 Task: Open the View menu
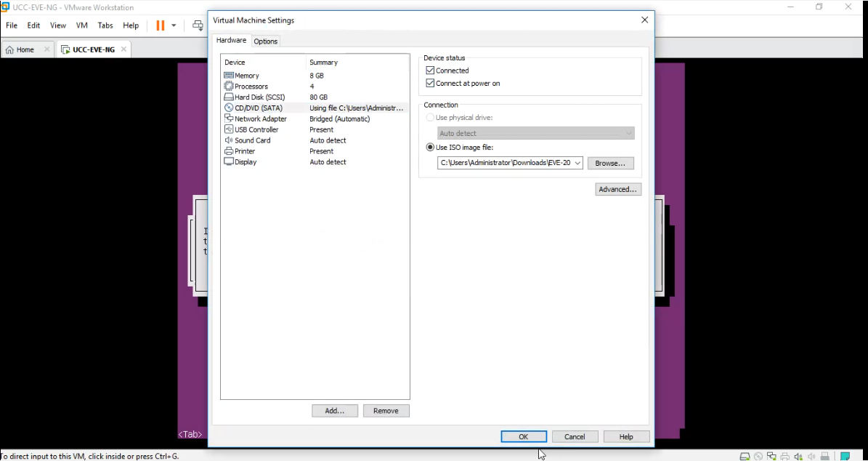[58, 25]
